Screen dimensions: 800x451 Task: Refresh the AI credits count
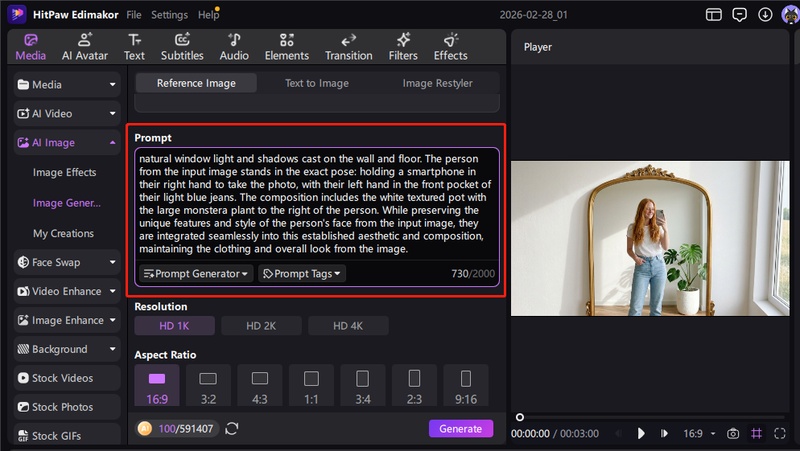click(x=232, y=429)
